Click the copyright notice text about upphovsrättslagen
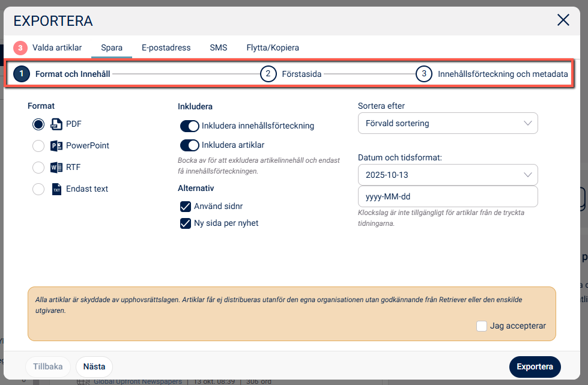588x385 pixels. [x=279, y=305]
